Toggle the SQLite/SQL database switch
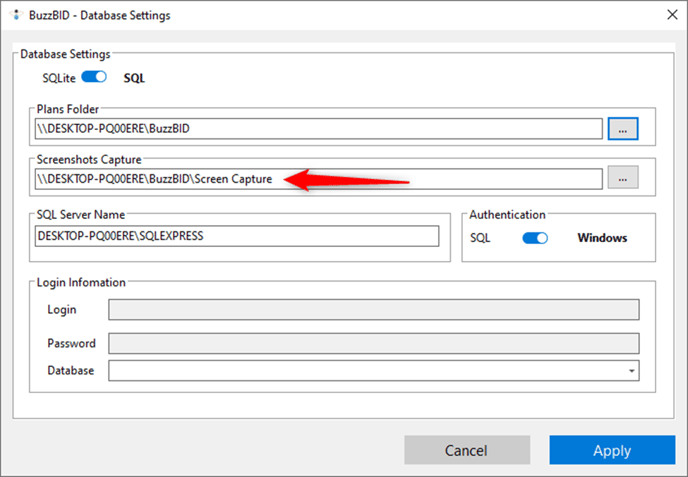This screenshot has height=477, width=688. coord(94,77)
